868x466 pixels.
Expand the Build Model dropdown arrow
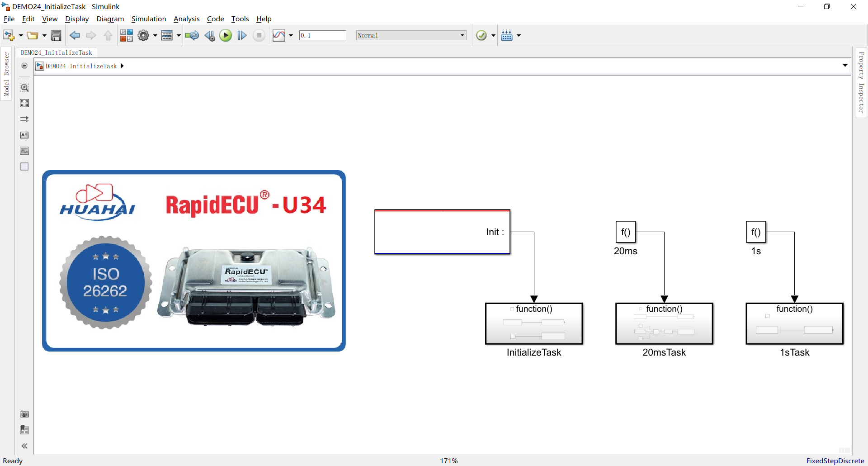(519, 35)
